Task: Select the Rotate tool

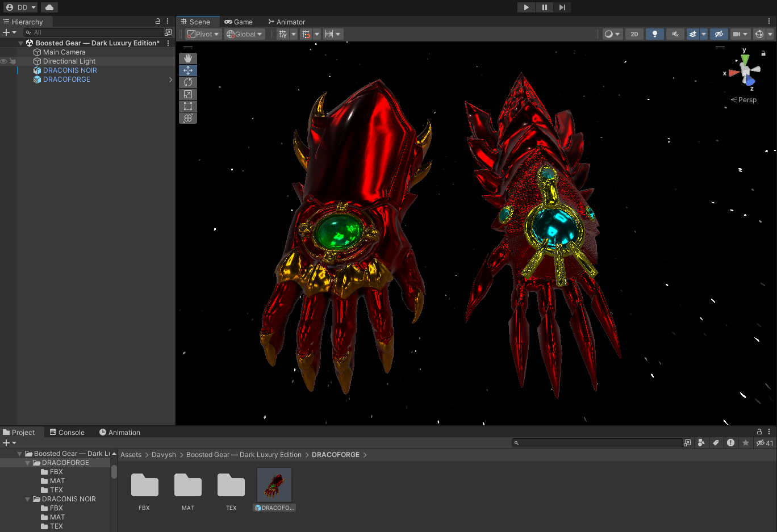Action: tap(188, 82)
